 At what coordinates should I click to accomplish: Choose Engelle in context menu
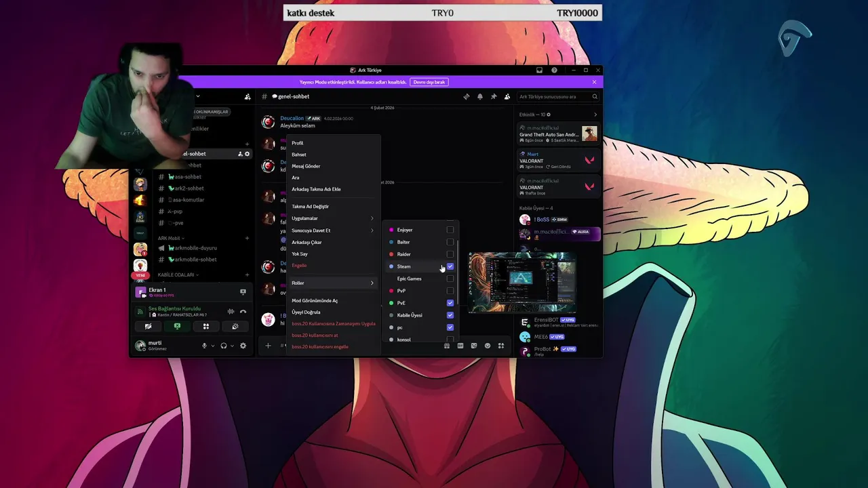click(x=333, y=266)
